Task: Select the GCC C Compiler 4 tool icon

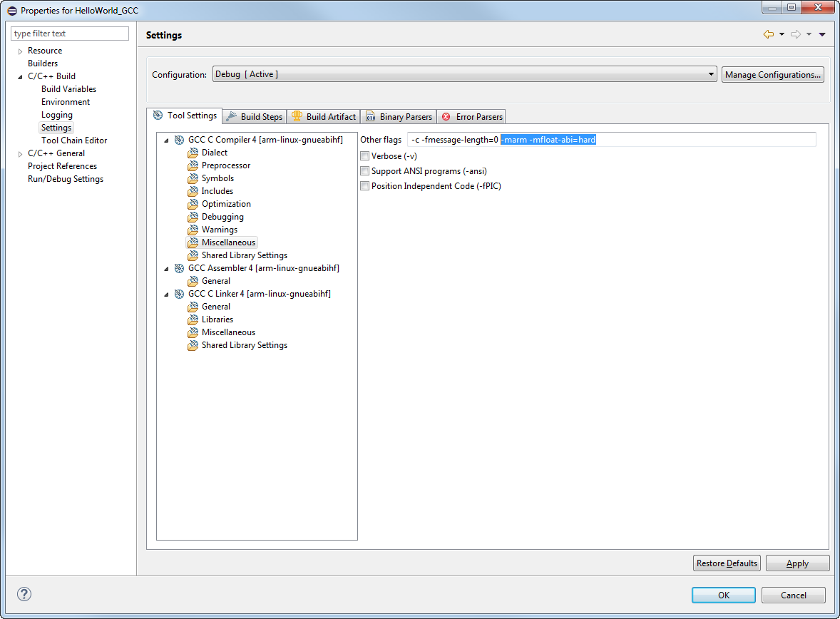Action: coord(179,140)
